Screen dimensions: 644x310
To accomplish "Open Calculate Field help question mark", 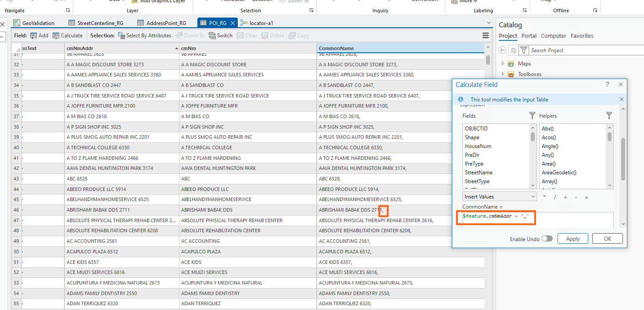I will coord(608,84).
